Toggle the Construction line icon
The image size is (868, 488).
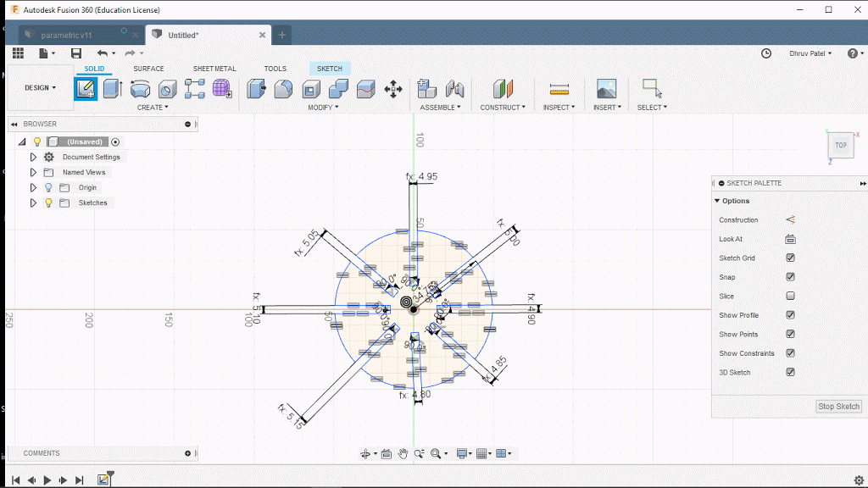click(791, 219)
